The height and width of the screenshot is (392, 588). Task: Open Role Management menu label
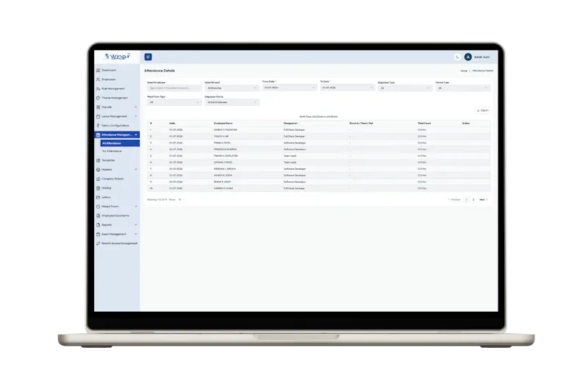tap(113, 88)
